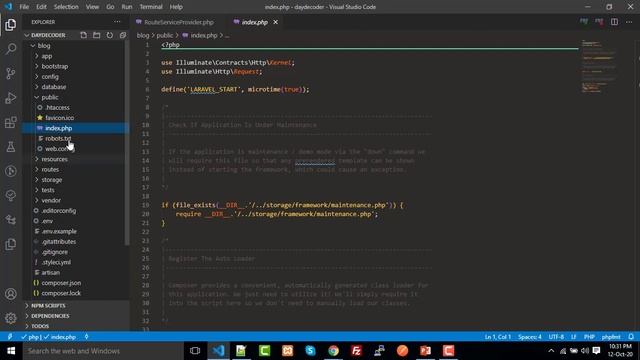Viewport: 640px width, 360px height.
Task: Click notification bell in status bar
Action: (x=631, y=337)
